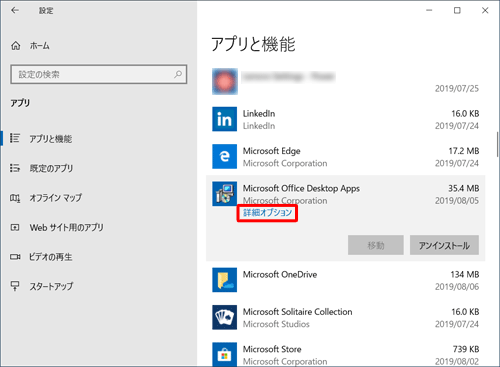
Task: Open スタートアップ page label
Action: click(x=51, y=286)
